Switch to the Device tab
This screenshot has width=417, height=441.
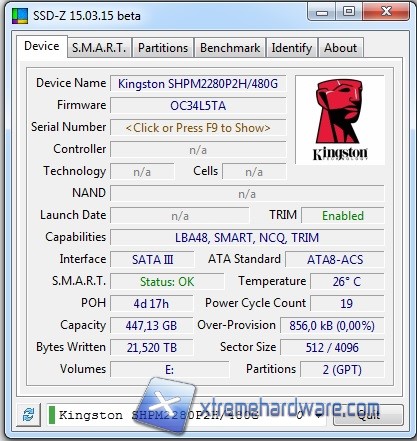(42, 46)
